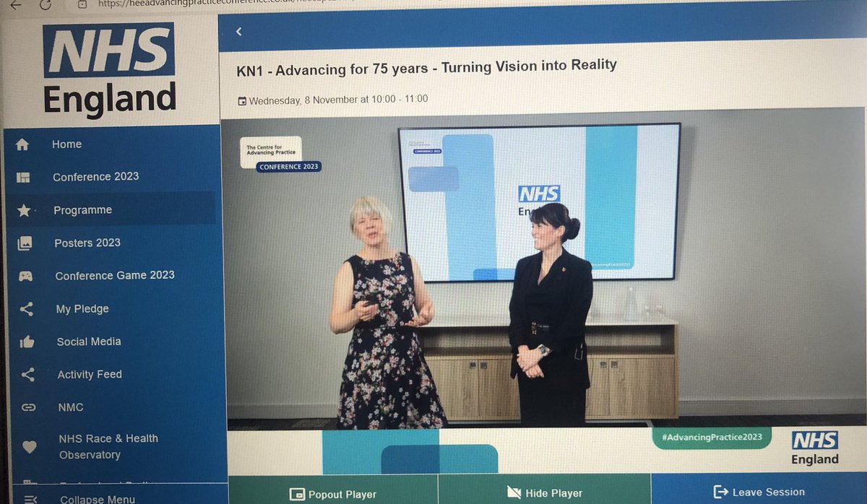Open Posters 2023 menu item
This screenshot has height=504, width=867.
coord(87,243)
